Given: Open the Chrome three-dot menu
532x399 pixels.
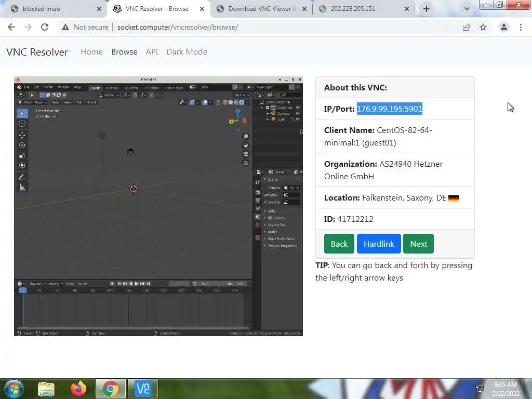Looking at the screenshot, I should point(521,27).
